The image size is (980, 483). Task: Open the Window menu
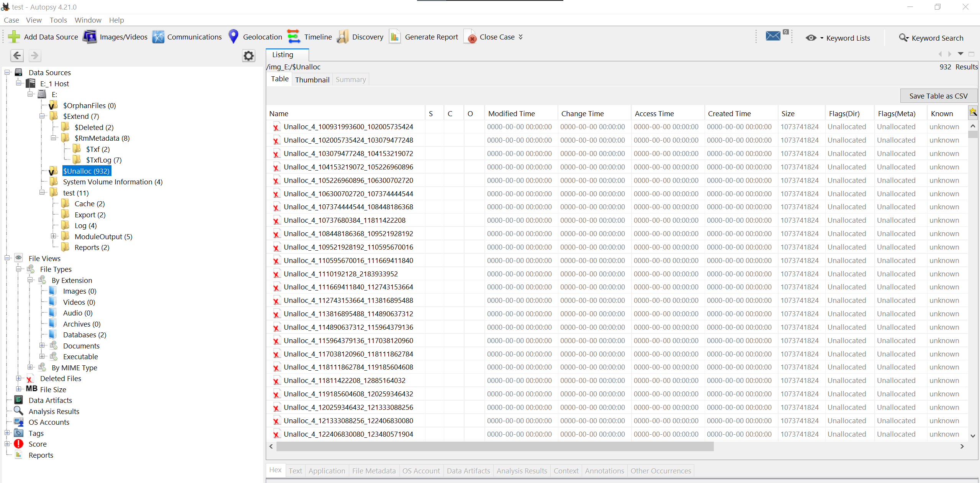pyautogui.click(x=88, y=20)
